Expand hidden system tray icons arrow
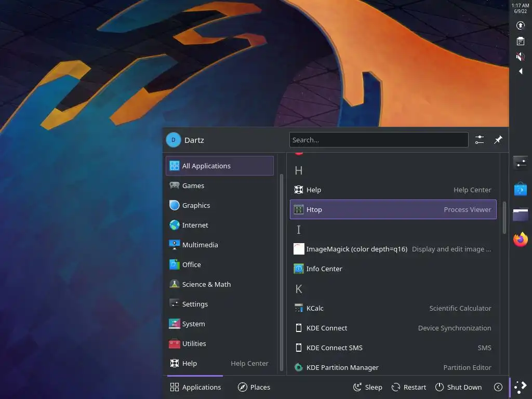Screen dimensions: 532x399 pos(521,71)
